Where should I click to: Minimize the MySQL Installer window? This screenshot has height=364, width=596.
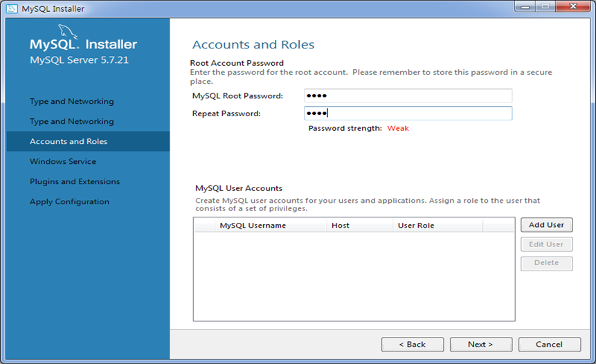coord(525,6)
